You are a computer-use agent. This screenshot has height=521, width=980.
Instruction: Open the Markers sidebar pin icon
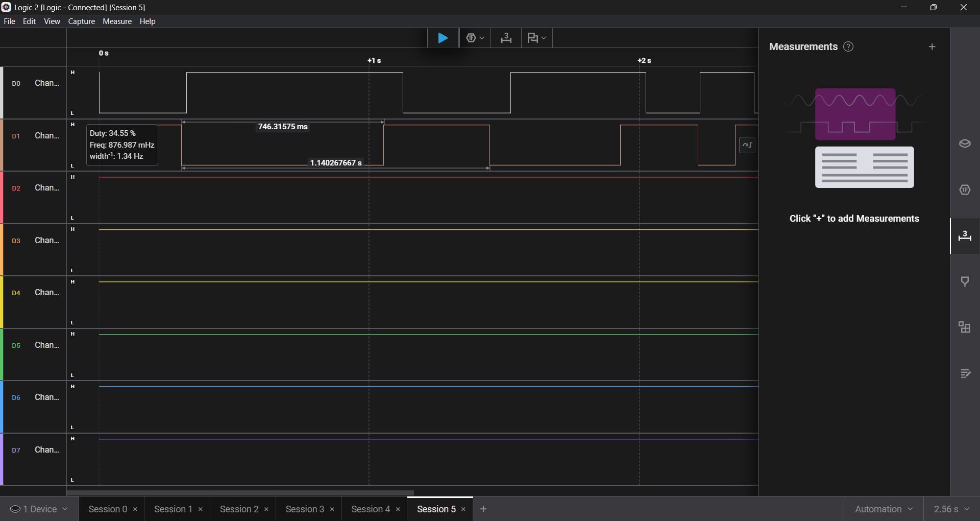point(965,281)
